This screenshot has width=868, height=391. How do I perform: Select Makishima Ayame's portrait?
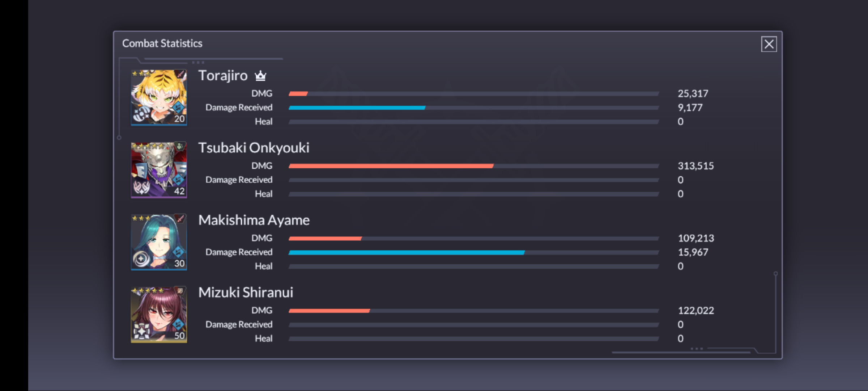(158, 242)
